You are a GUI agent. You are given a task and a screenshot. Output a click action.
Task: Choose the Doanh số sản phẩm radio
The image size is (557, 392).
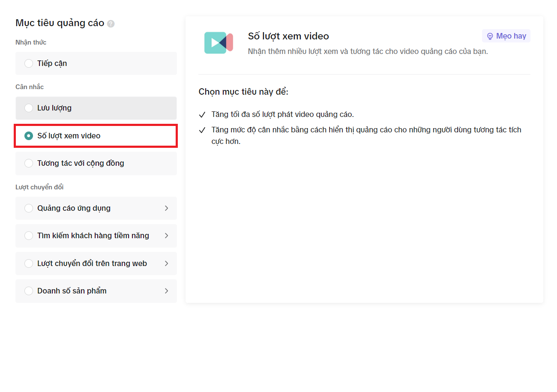29,291
